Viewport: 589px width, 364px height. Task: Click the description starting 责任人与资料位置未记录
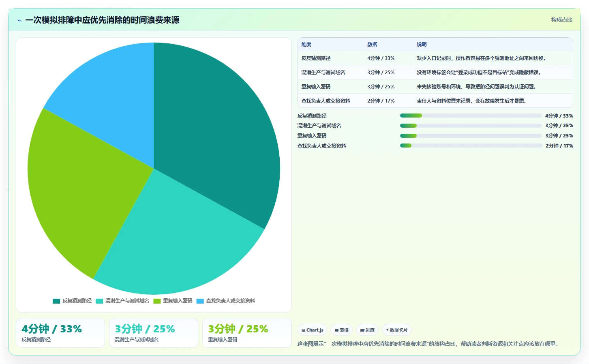coord(473,101)
